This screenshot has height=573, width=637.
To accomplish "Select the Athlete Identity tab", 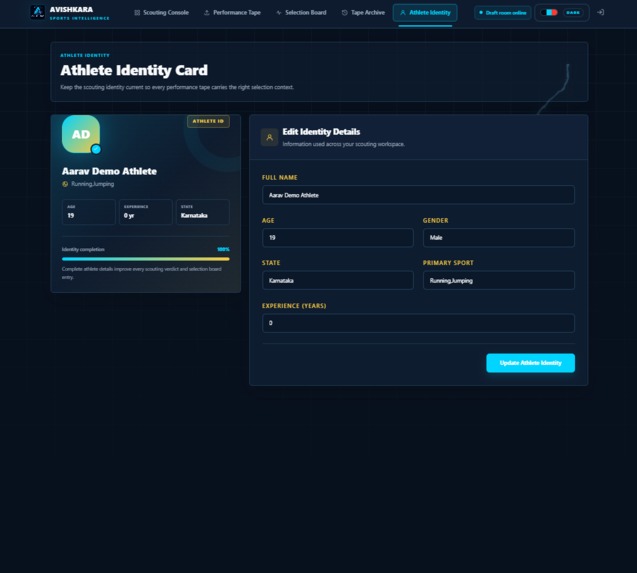I will [425, 13].
